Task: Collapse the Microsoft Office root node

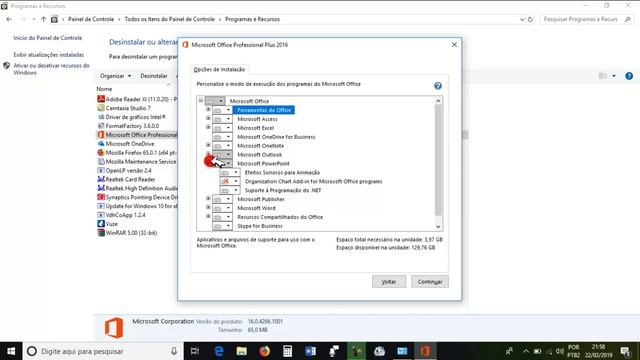Action: [x=200, y=100]
